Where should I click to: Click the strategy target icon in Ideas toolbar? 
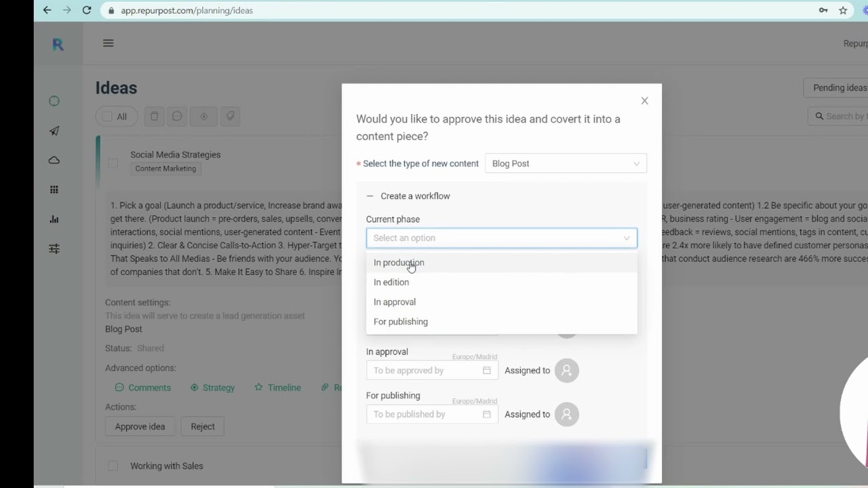(x=203, y=117)
